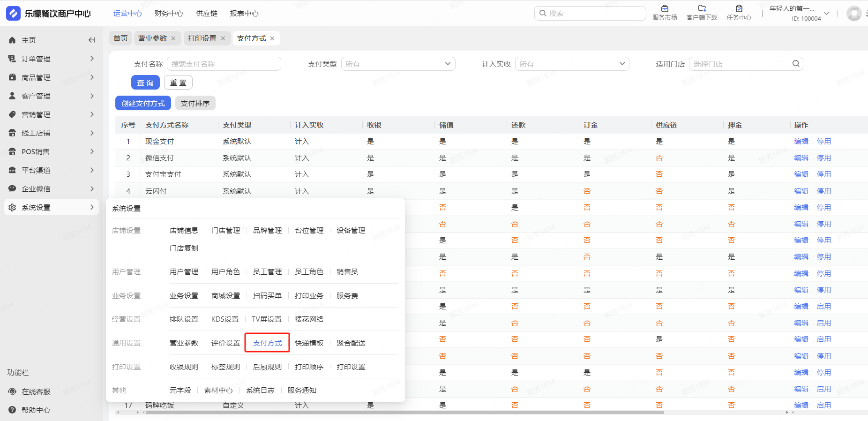Click the 帮助中心 question icon
The height and width of the screenshot is (421, 868).
[x=13, y=410]
